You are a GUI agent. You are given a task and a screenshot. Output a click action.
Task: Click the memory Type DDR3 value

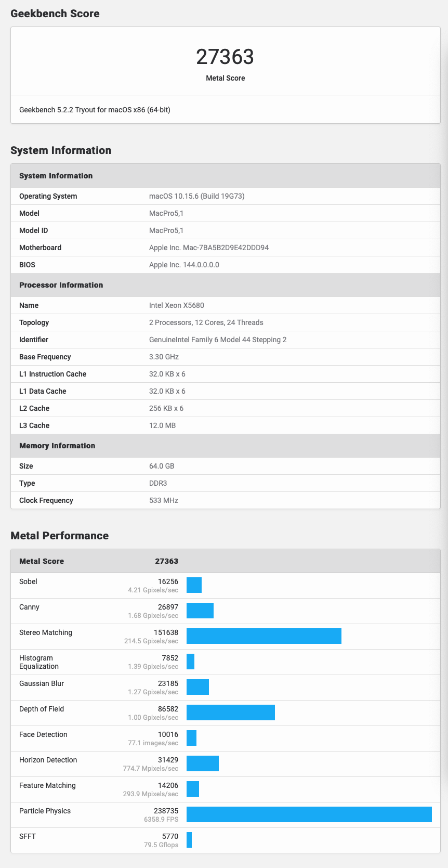[158, 483]
